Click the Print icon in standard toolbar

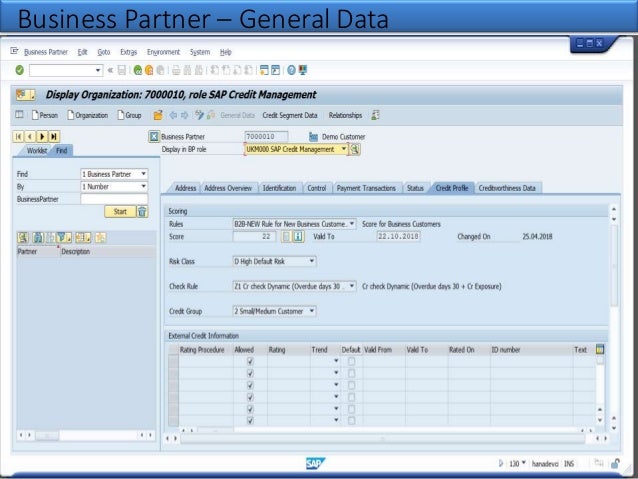(x=176, y=70)
